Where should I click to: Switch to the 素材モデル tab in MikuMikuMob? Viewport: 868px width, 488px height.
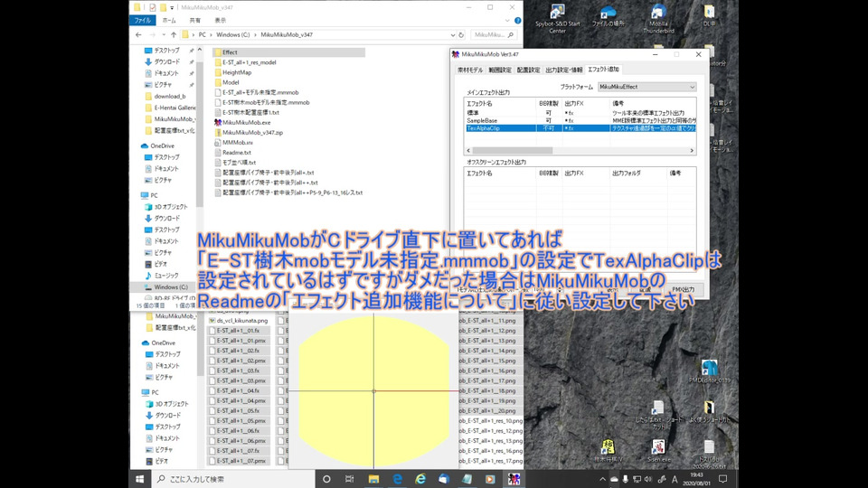(470, 70)
